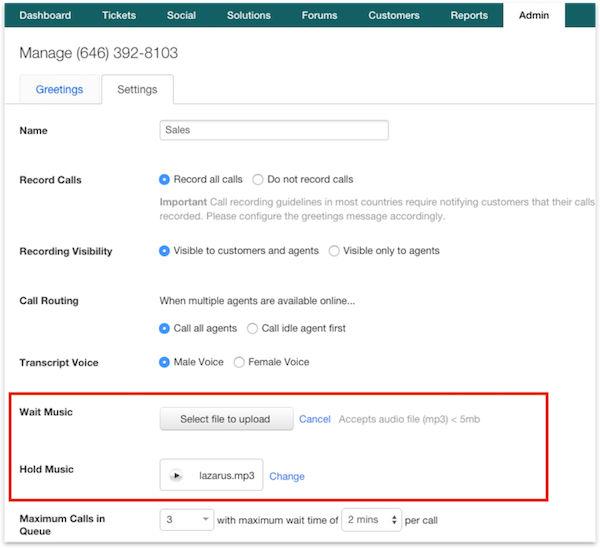Choose Visible only to agents
Screen dimensions: 600x548
334,251
